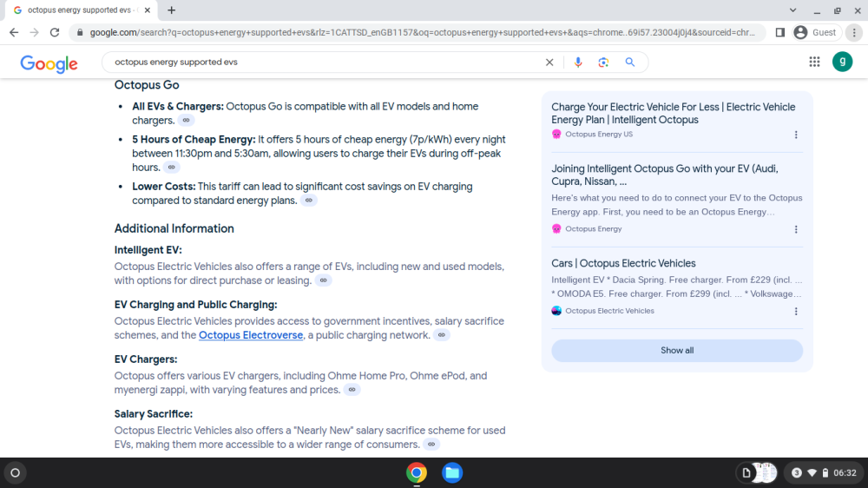Go to the Google homepage logo

pos(49,63)
